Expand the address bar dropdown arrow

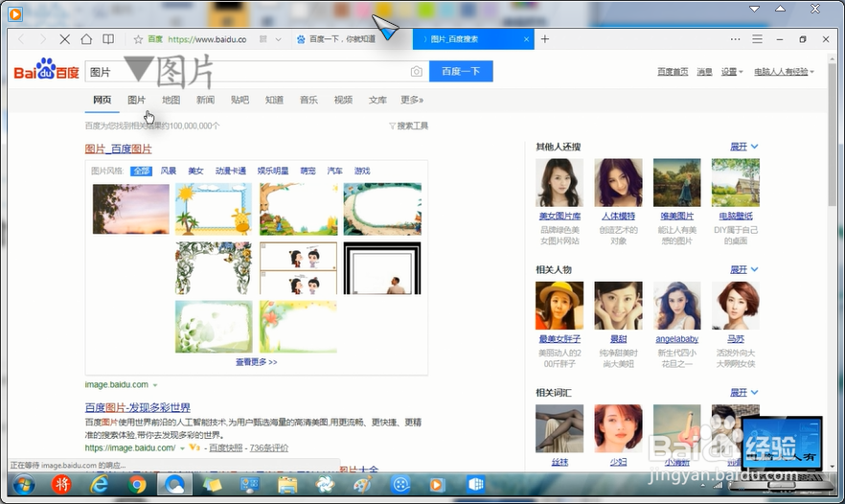(278, 39)
